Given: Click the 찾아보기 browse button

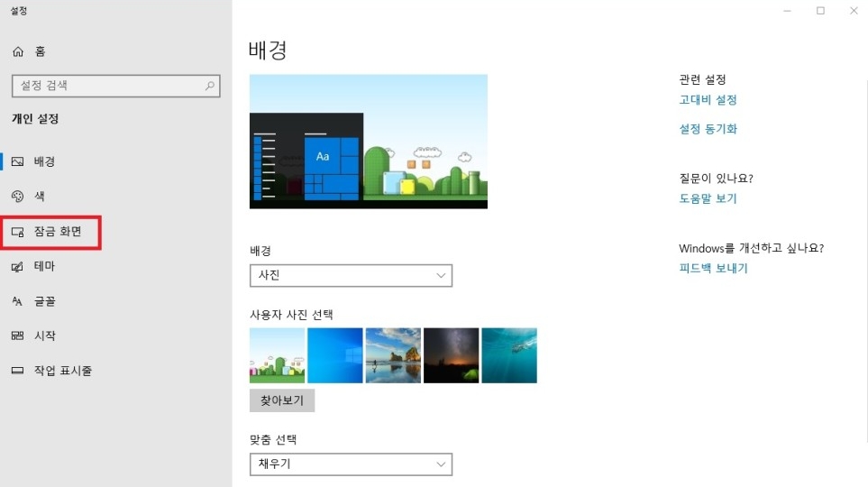Looking at the screenshot, I should pyautogui.click(x=282, y=400).
